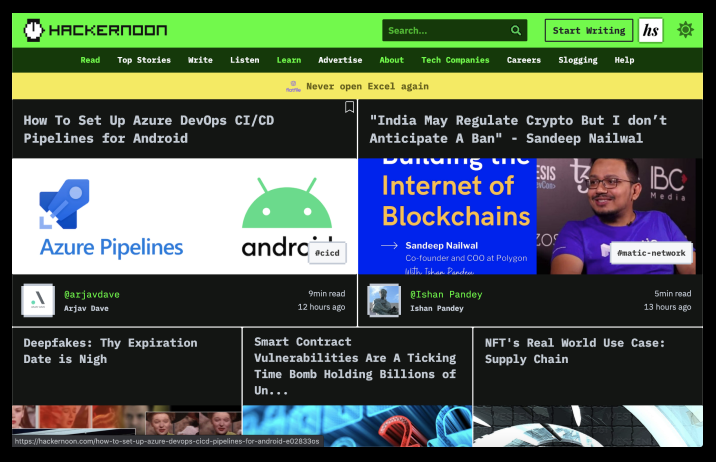Click the '12 hours ago' timestamp
The width and height of the screenshot is (716, 462).
(321, 307)
